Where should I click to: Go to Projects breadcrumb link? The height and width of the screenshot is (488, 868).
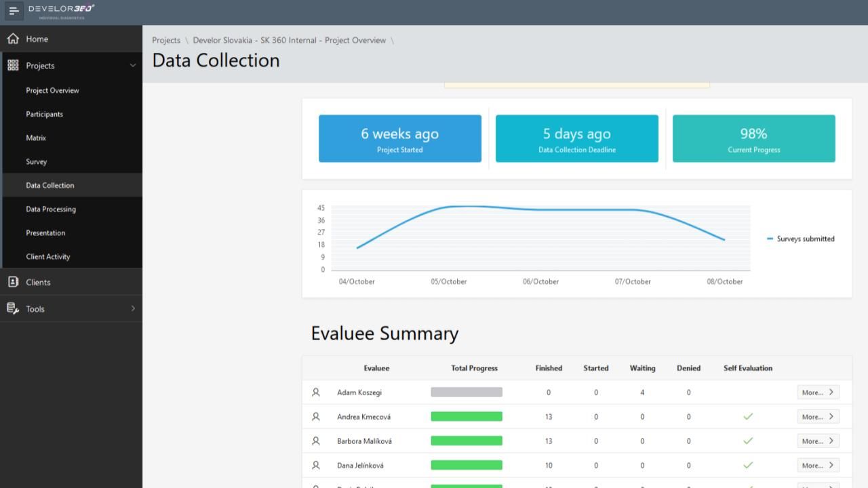pos(166,41)
